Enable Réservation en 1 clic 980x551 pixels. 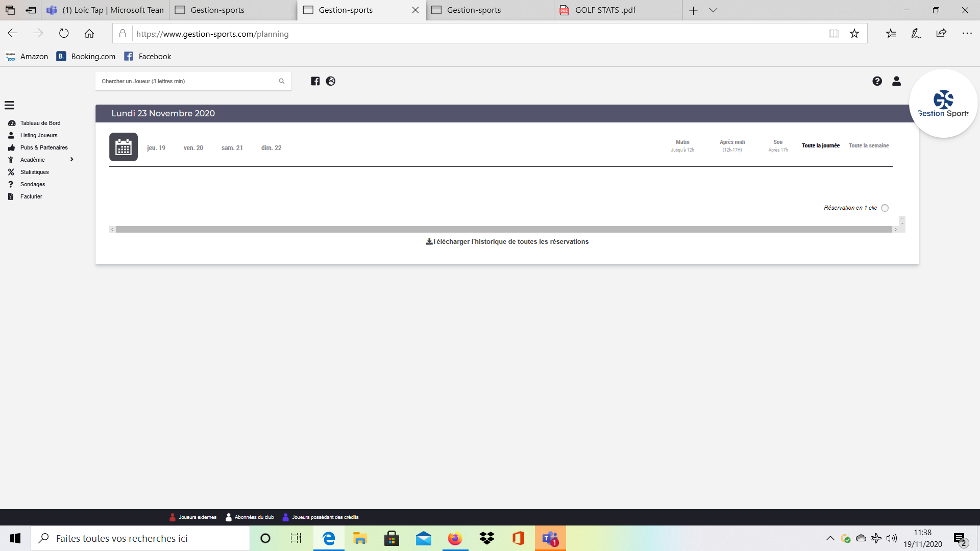tap(885, 208)
